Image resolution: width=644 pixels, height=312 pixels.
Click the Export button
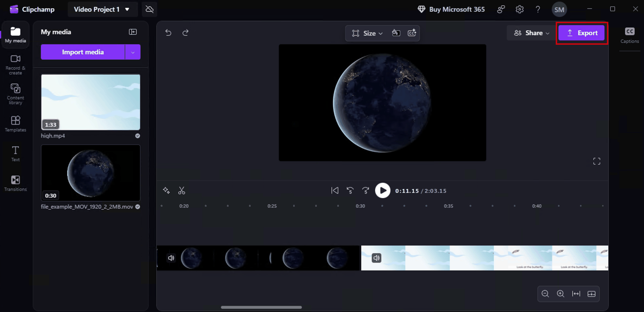582,33
